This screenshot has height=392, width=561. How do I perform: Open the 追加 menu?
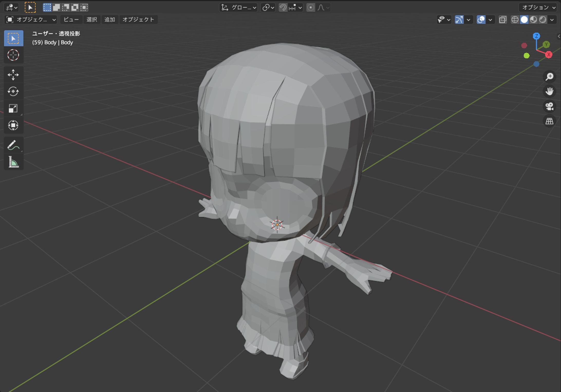110,20
